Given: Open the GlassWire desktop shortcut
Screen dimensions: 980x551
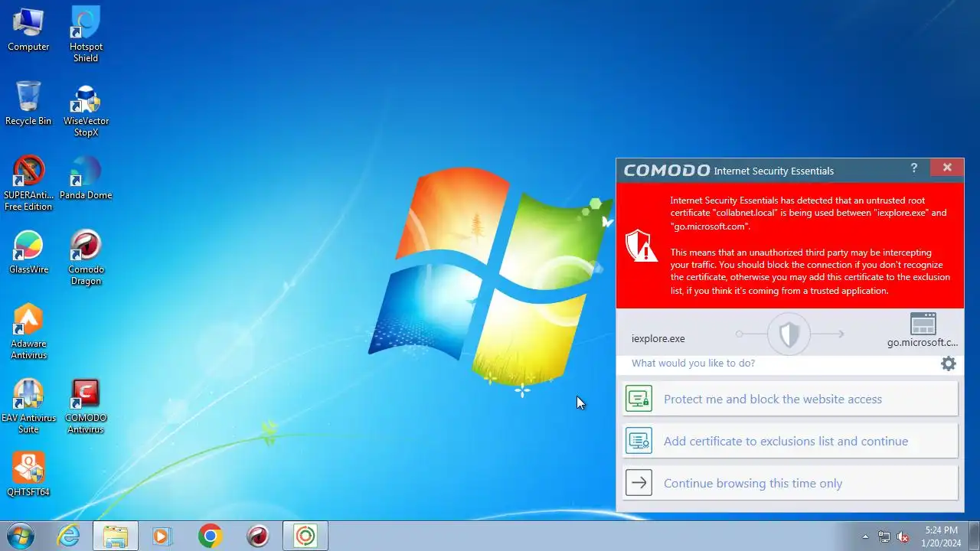Looking at the screenshot, I should tap(28, 252).
